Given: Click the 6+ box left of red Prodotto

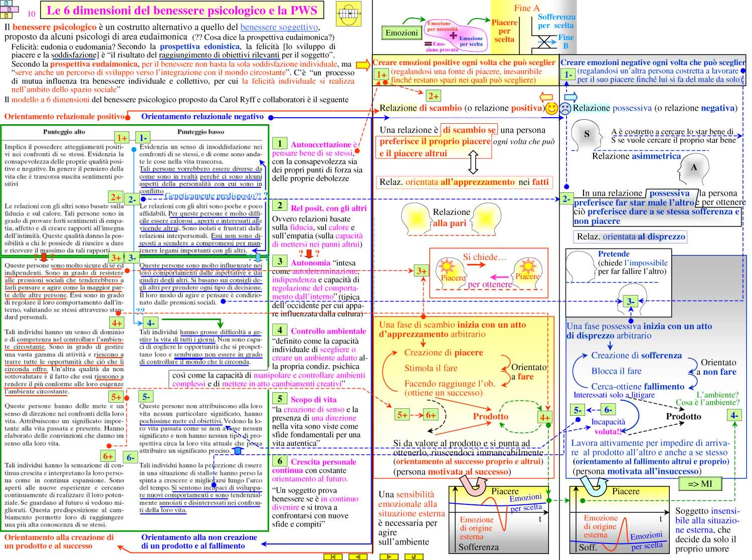Looking at the screenshot, I should click(431, 415).
